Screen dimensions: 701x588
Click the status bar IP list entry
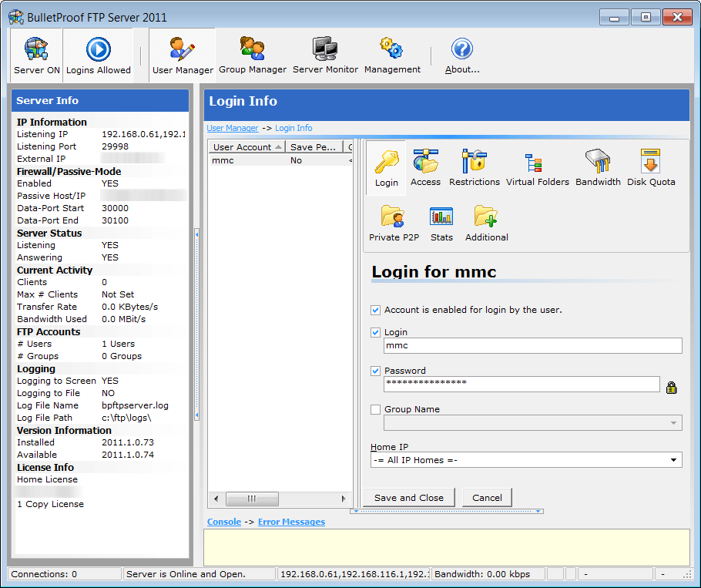point(354,574)
